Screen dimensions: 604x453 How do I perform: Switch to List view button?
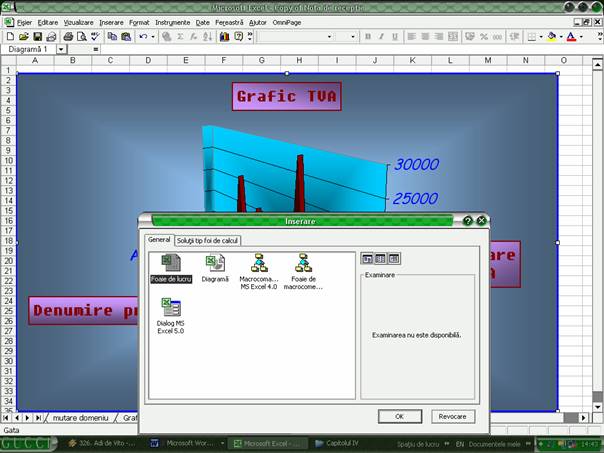pyautogui.click(x=380, y=258)
